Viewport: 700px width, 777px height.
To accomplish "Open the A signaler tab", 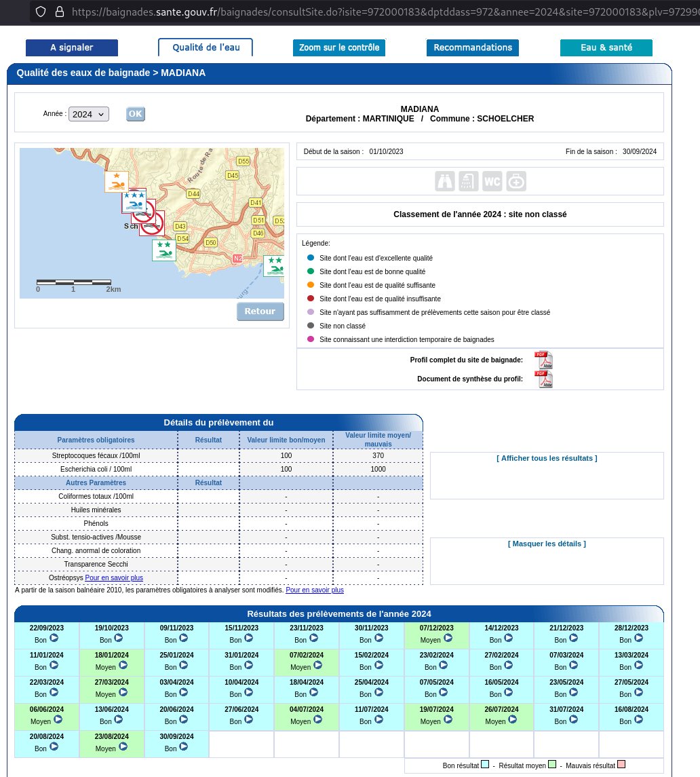I will coord(72,48).
